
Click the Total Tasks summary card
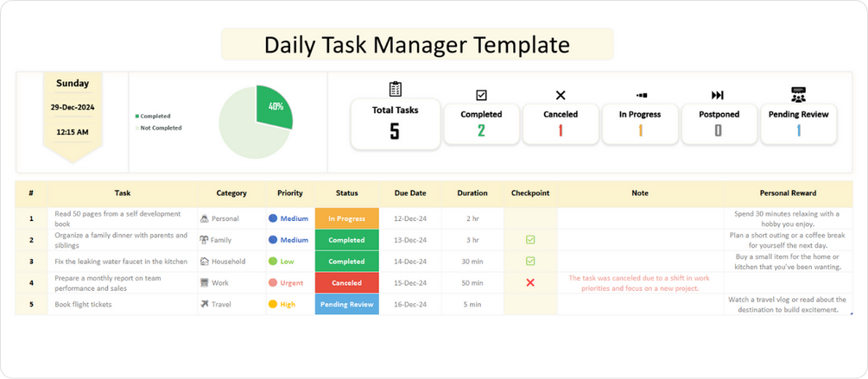coord(396,124)
